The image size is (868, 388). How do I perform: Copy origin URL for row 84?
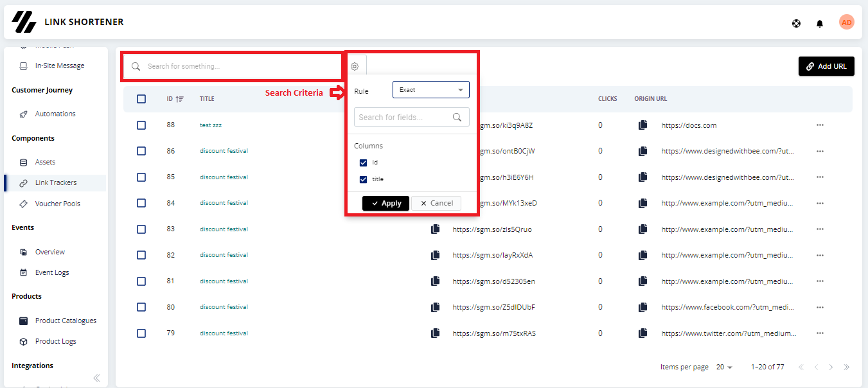[642, 203]
